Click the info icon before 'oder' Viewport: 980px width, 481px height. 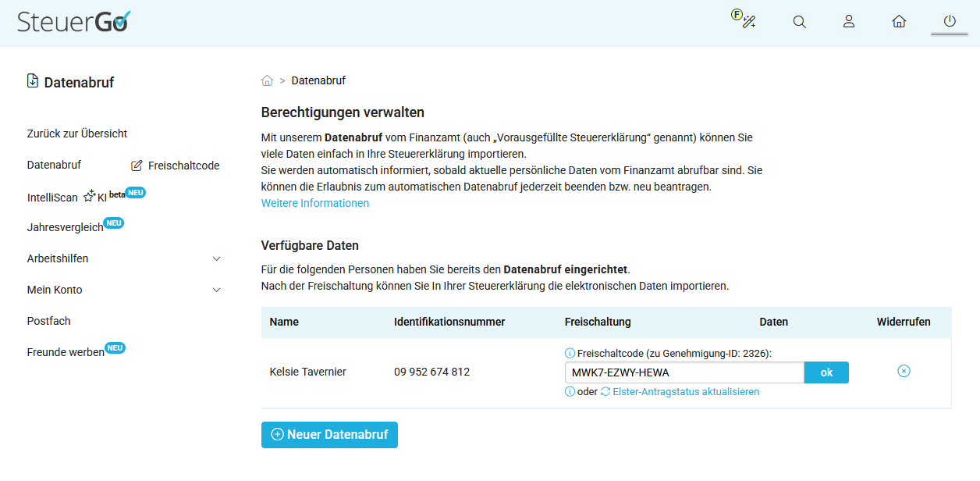pyautogui.click(x=570, y=392)
